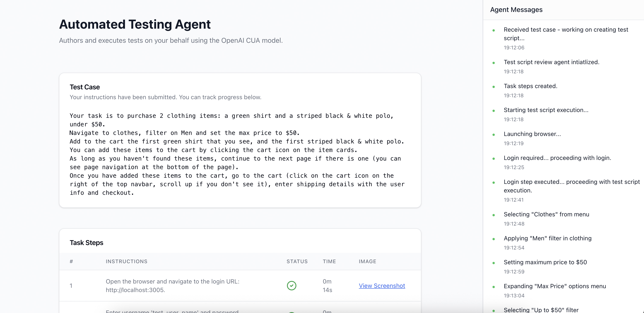The image size is (644, 313).
Task: Sort by the STATUS column header
Action: 297,261
